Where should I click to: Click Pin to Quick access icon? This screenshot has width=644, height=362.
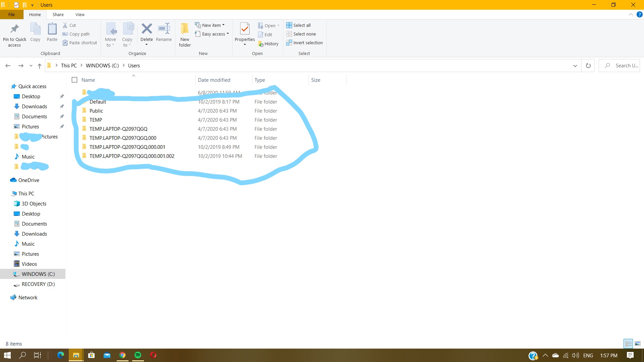14,29
